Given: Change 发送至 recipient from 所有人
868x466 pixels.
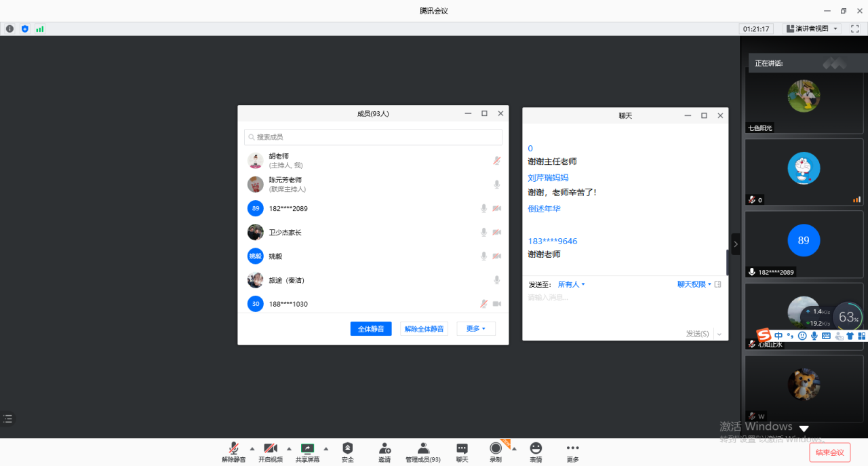Looking at the screenshot, I should point(571,284).
